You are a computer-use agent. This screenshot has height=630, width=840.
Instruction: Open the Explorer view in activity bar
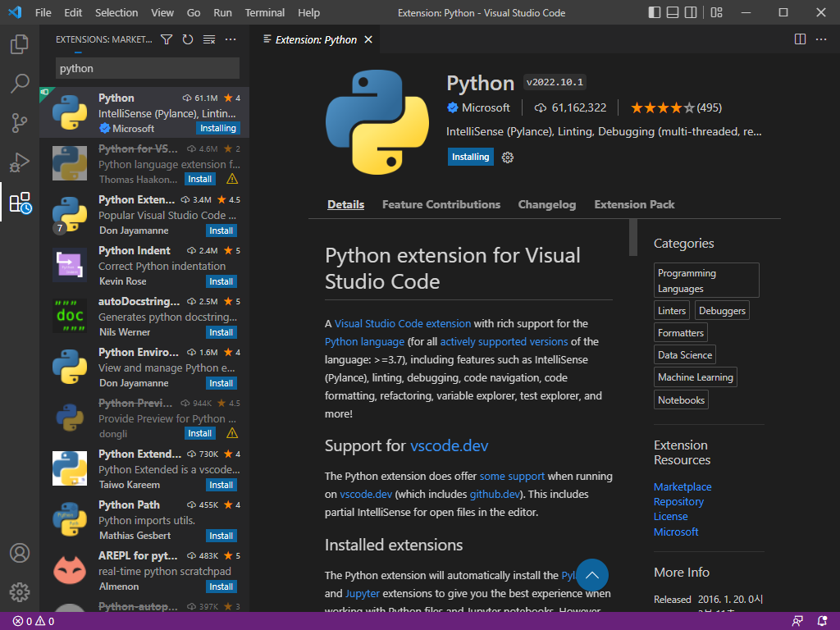(20, 44)
